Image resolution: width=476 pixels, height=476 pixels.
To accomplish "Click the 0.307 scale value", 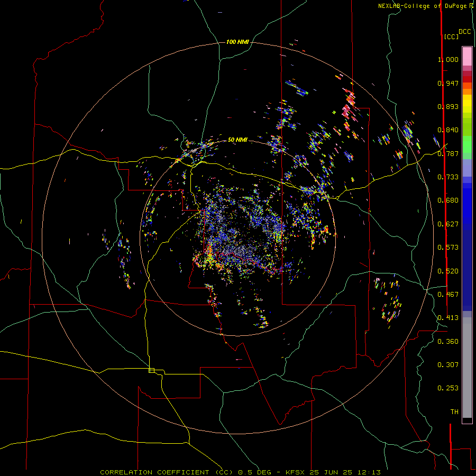I will point(448,365).
